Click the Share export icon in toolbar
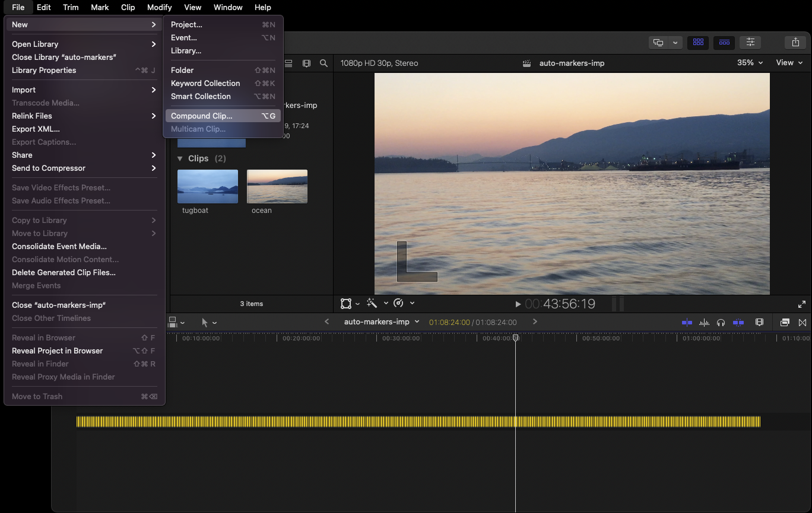The height and width of the screenshot is (513, 812). (795, 42)
